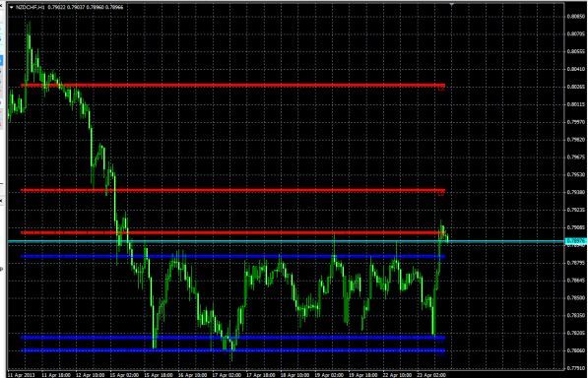This screenshot has width=588, height=378.
Task: Click the 17 Apr 02:00 time label
Action: click(x=227, y=375)
